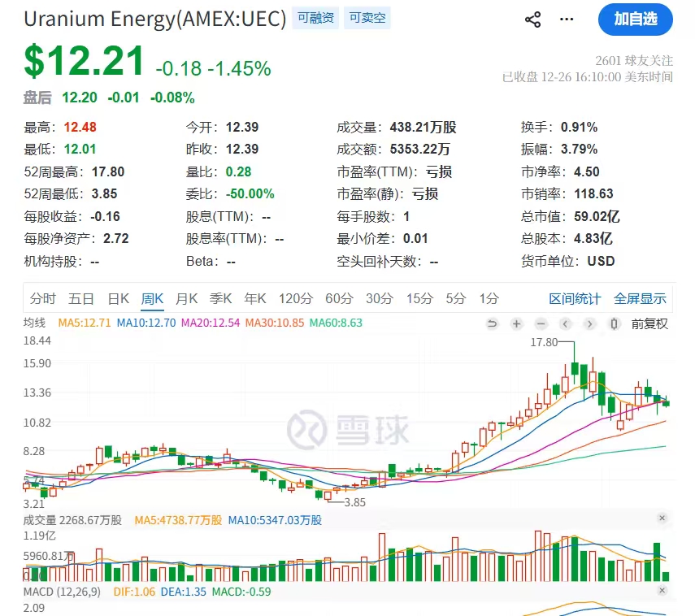Screen dimensions: 695x616
Task: Click the 总市值 59.02亿 value
Action: coord(597,216)
